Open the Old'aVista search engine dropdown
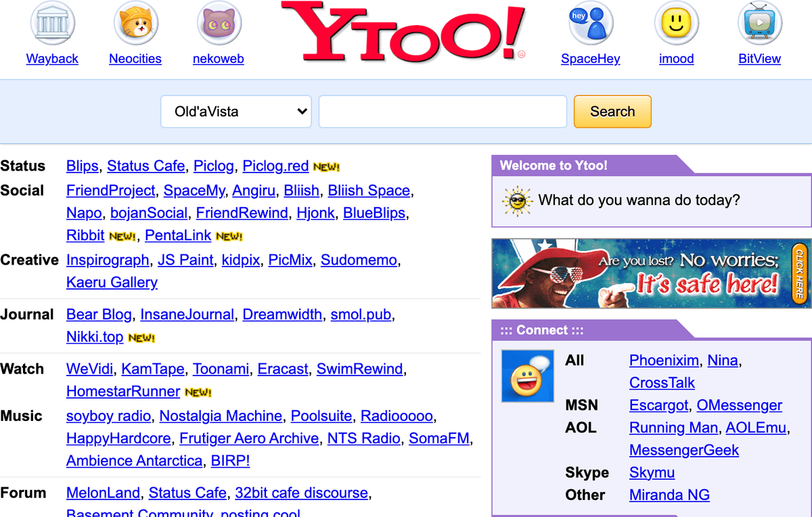 coord(235,112)
